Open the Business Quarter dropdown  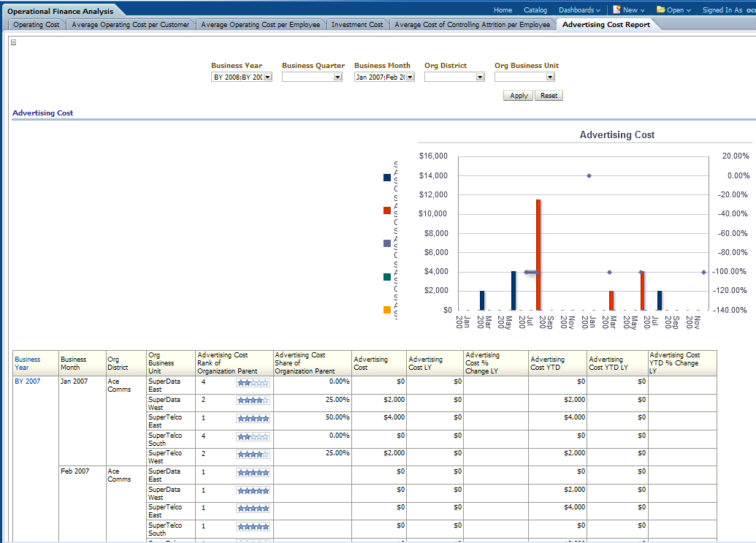[337, 77]
